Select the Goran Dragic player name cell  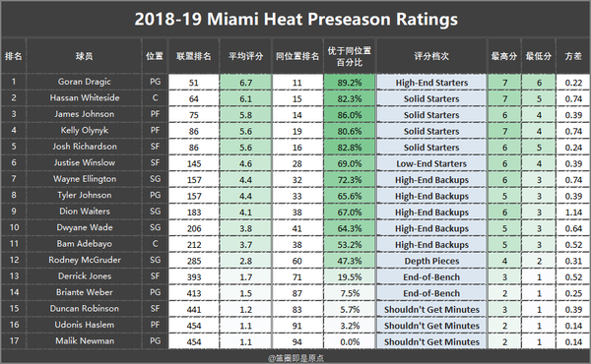84,82
